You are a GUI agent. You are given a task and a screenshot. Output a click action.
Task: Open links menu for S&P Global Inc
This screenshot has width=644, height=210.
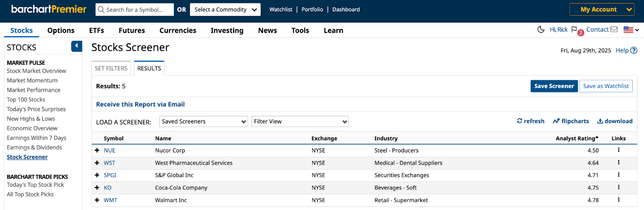coord(619,175)
